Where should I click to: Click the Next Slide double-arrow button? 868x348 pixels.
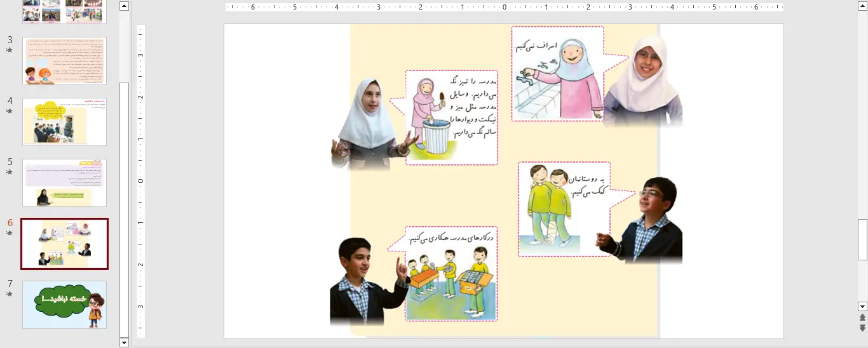coord(862,328)
